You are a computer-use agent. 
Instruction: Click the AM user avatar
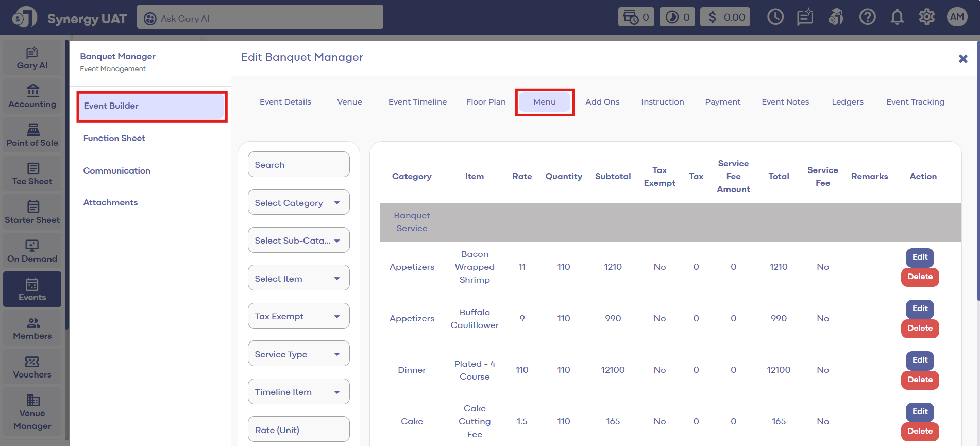click(957, 17)
